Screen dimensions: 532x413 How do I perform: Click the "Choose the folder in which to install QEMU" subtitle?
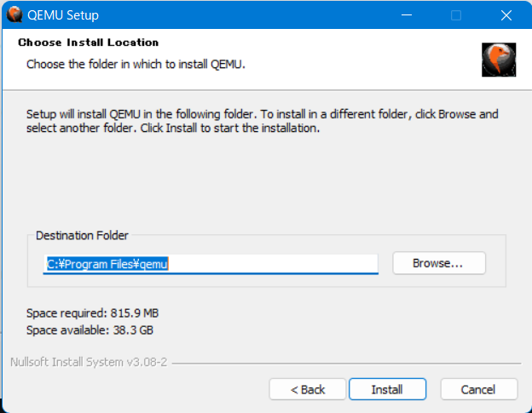point(136,64)
